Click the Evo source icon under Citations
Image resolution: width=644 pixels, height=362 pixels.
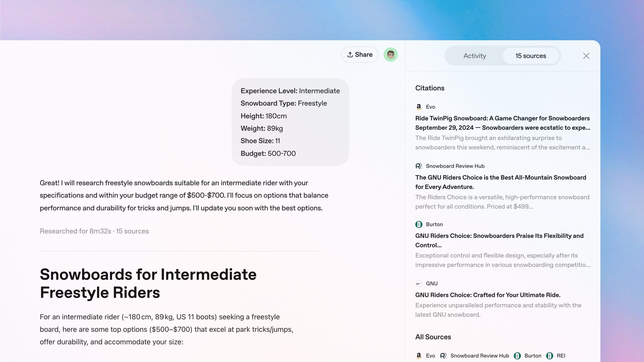point(419,107)
